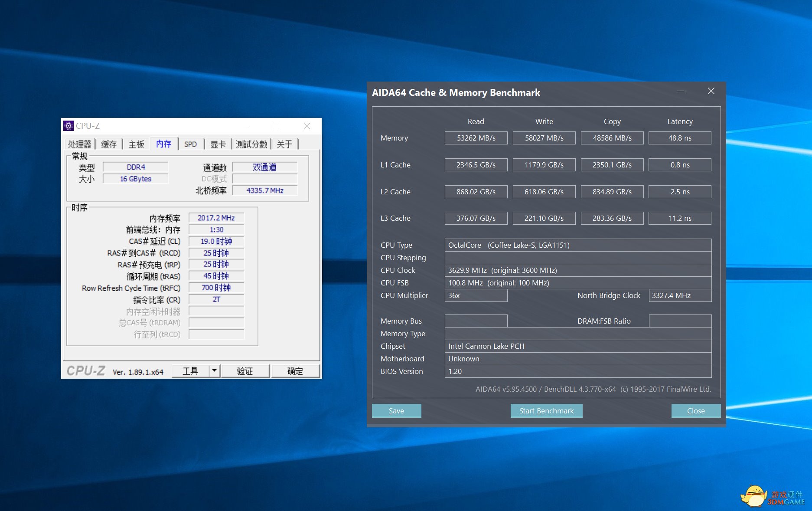Screen dimensions: 812x511
Task: Click the 双通道 channel field
Action: pos(265,167)
